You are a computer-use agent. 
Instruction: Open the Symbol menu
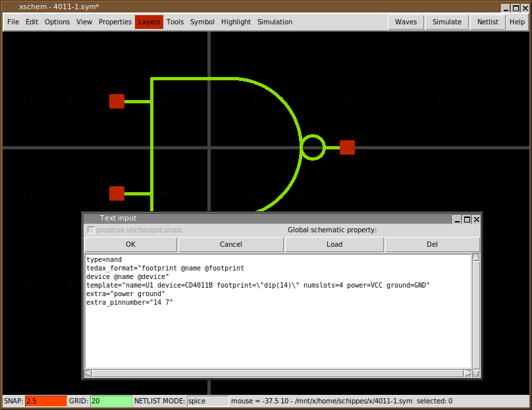tap(202, 22)
